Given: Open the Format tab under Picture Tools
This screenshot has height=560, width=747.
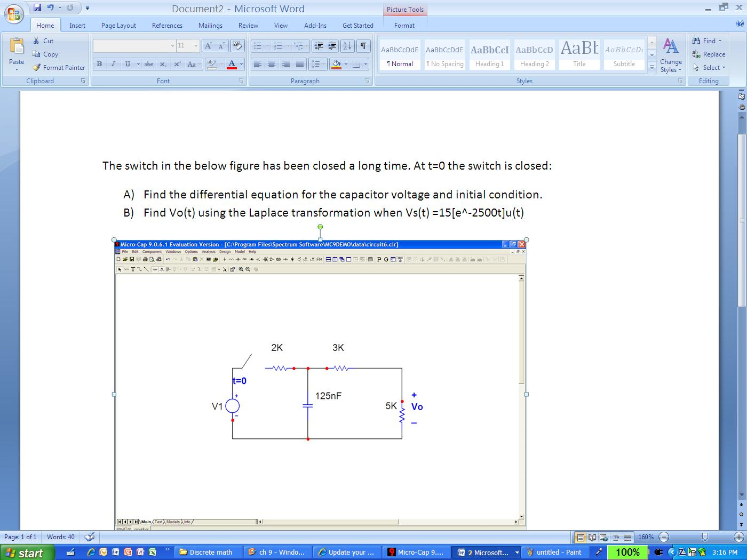Looking at the screenshot, I should 404,26.
